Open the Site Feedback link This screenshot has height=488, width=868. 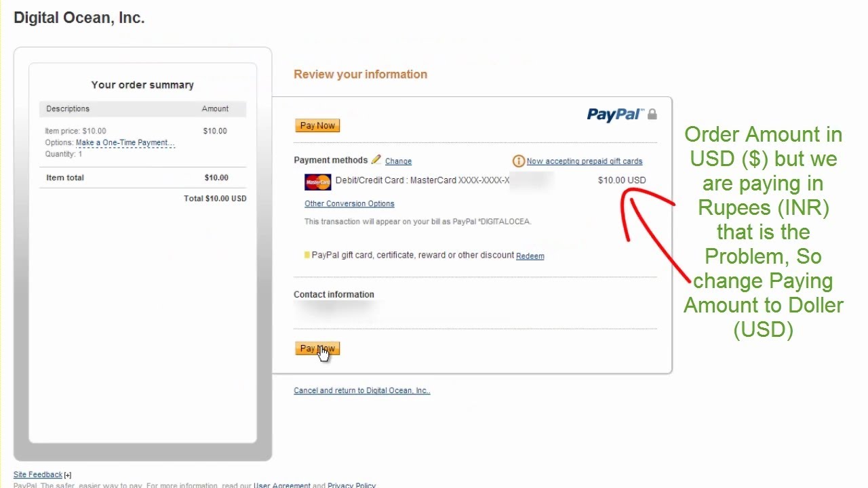point(38,474)
